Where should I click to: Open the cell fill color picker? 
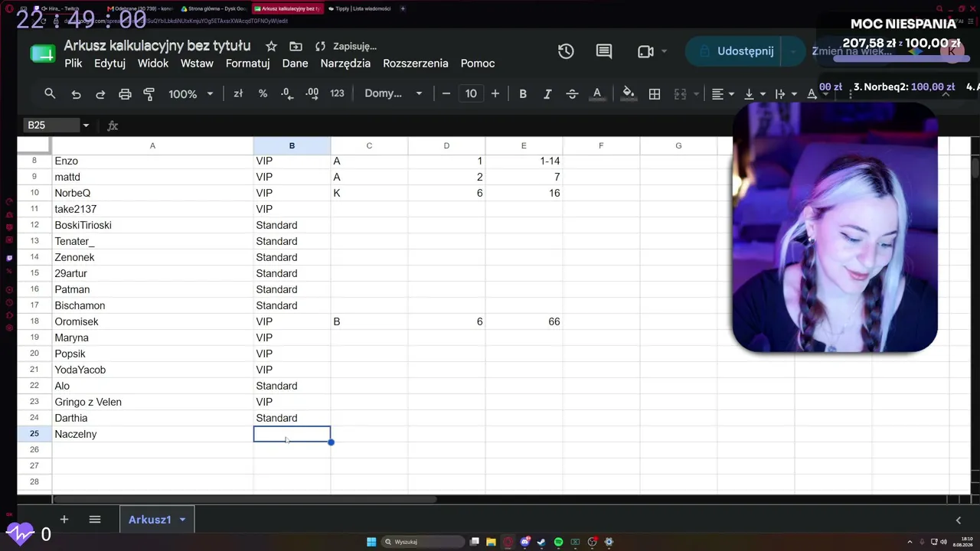[x=629, y=93]
